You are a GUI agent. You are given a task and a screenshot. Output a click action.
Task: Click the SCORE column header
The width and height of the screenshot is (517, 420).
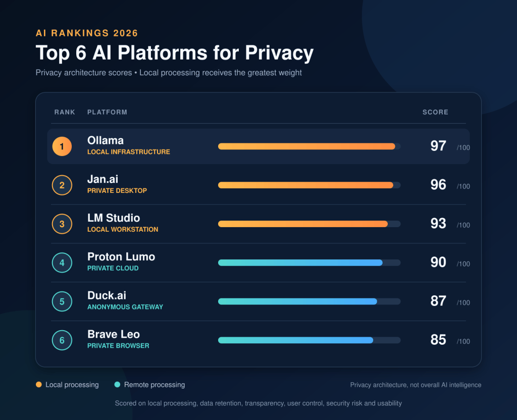pos(435,112)
